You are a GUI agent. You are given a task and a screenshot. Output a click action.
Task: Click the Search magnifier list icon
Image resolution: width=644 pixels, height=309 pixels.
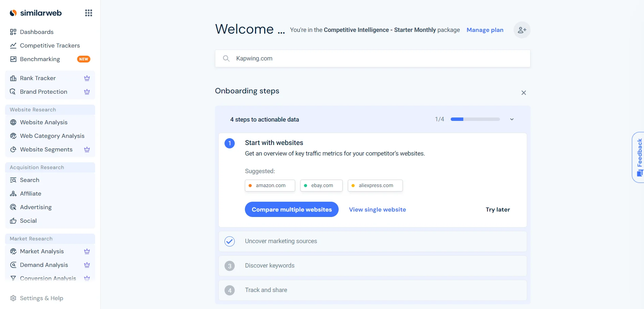coord(13,180)
